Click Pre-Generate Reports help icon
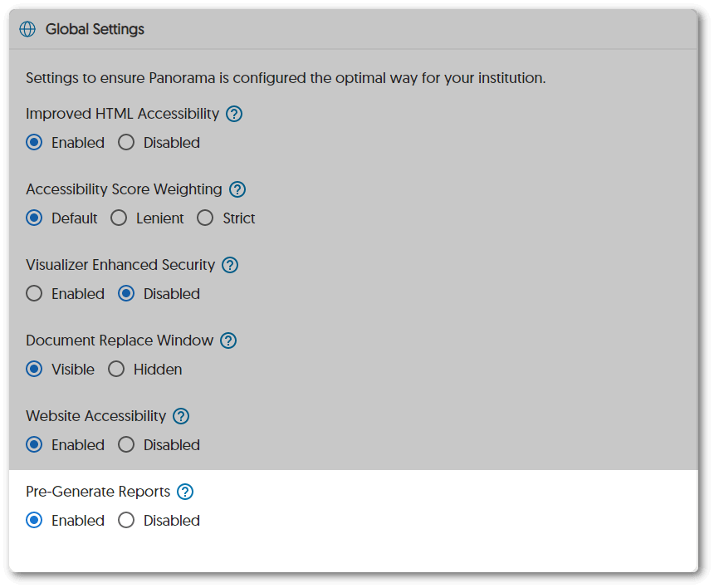The image size is (714, 588). point(185,492)
